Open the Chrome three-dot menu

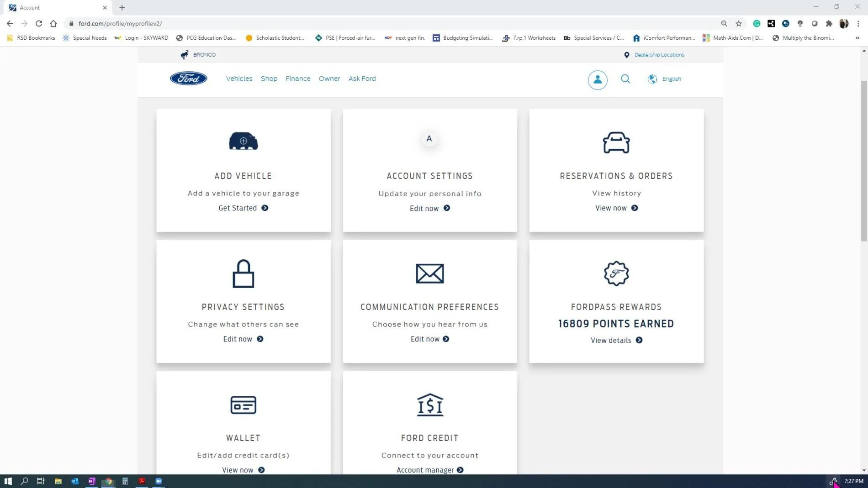[858, 23]
